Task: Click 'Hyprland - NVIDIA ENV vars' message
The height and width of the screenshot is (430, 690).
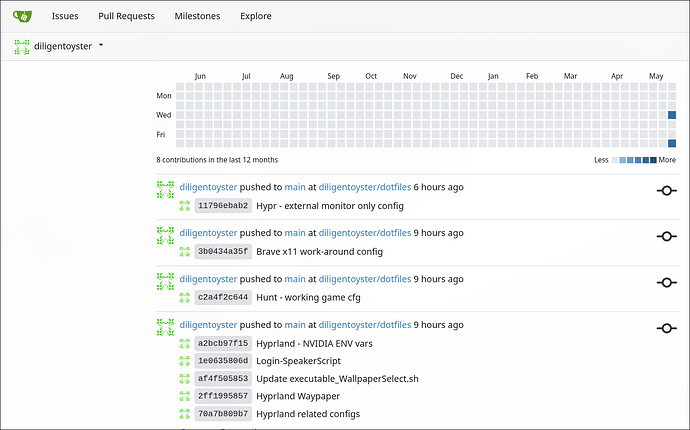Action: [x=314, y=344]
